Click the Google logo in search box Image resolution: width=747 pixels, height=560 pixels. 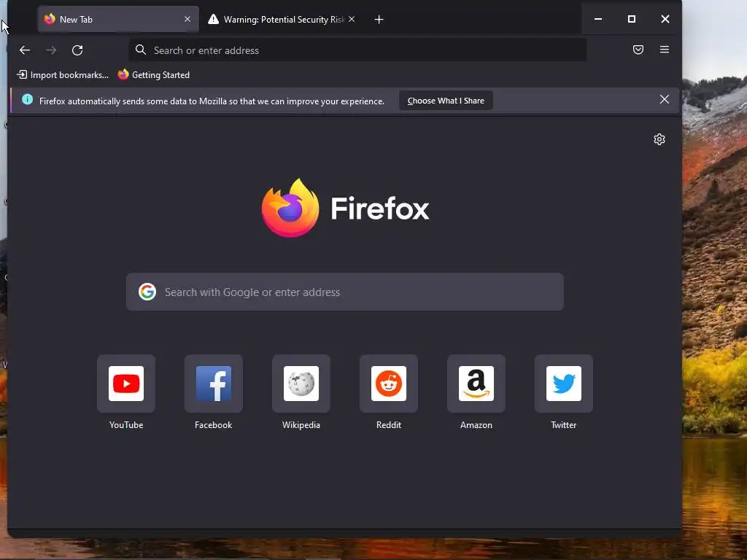coord(147,292)
